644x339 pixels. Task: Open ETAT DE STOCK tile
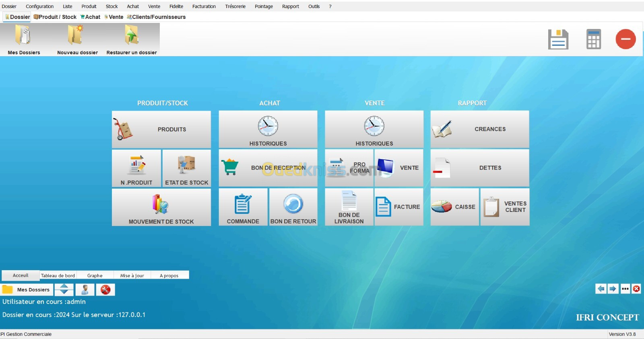click(187, 168)
